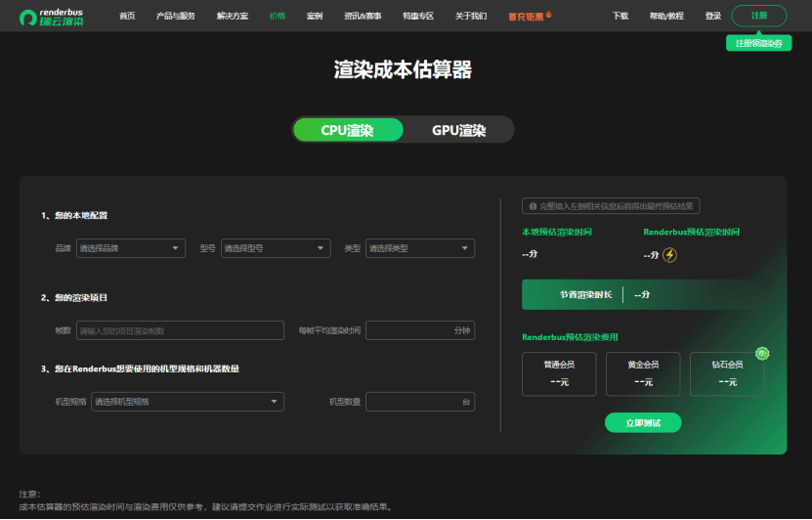
Task: Open the 类型 type dropdown
Action: click(420, 248)
